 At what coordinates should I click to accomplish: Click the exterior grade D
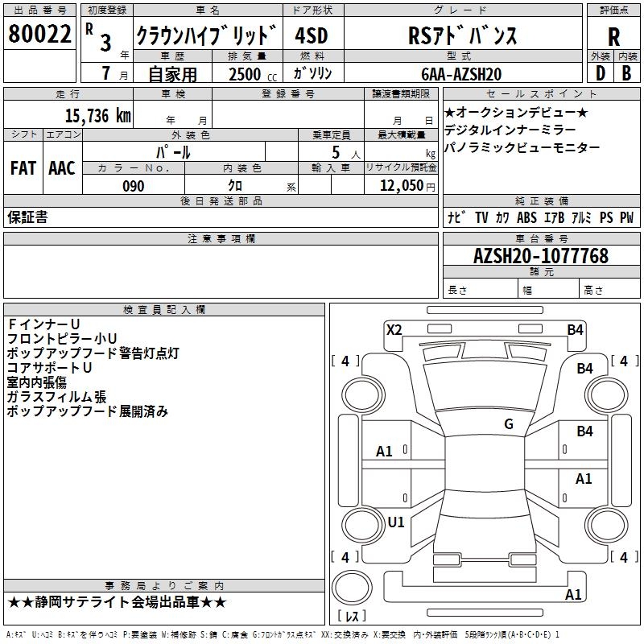point(601,73)
